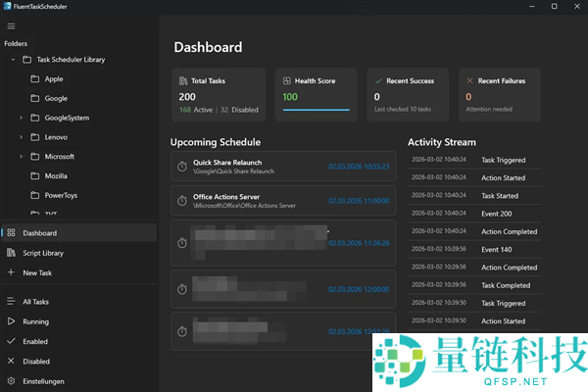This screenshot has width=588, height=392.
Task: Expand the Microsoft folder node
Action: pos(22,157)
